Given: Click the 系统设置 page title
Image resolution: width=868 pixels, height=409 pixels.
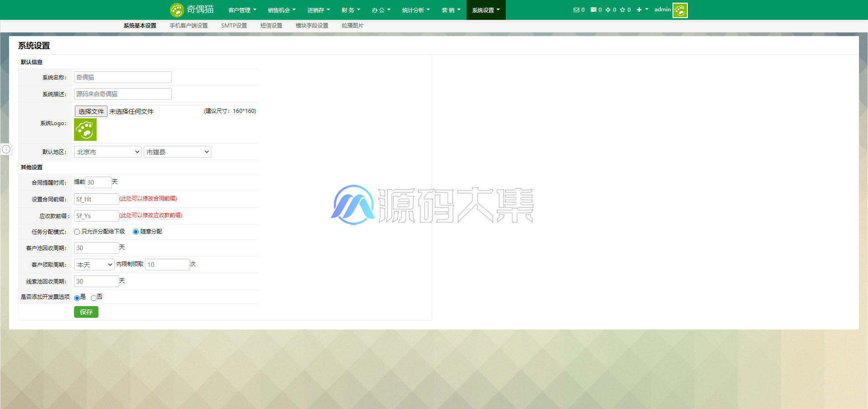Looking at the screenshot, I should 34,46.
